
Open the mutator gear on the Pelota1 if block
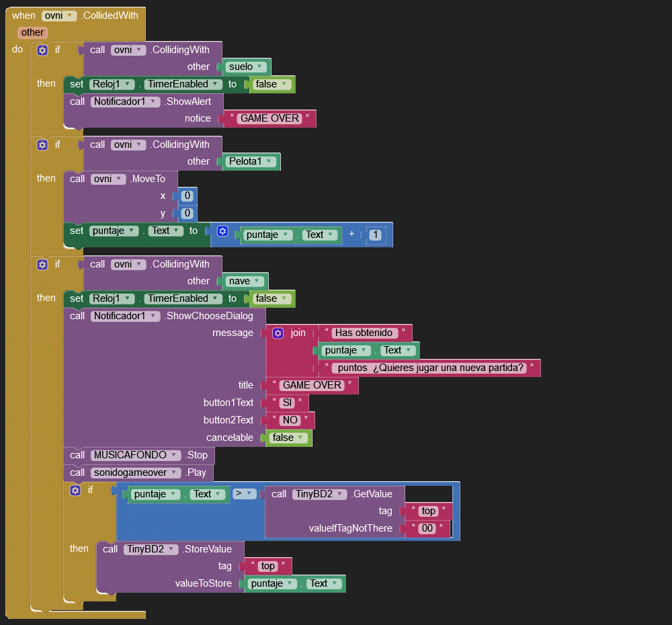pyautogui.click(x=42, y=144)
